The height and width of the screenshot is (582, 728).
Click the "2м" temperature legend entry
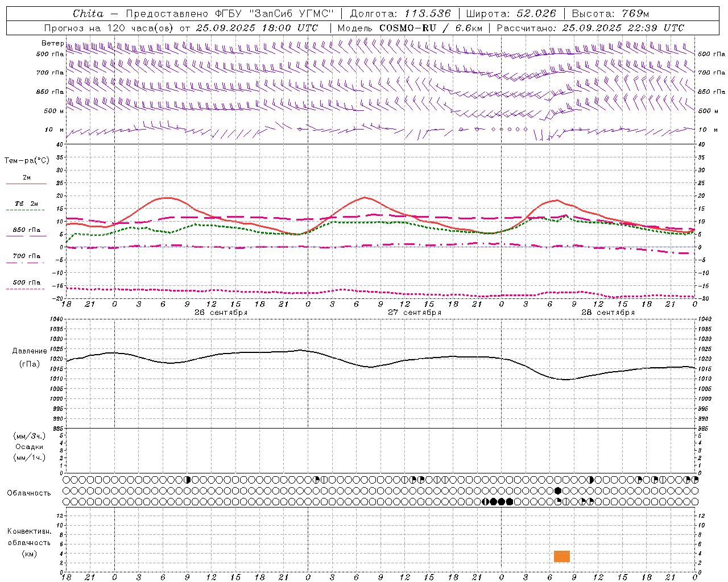tap(27, 177)
